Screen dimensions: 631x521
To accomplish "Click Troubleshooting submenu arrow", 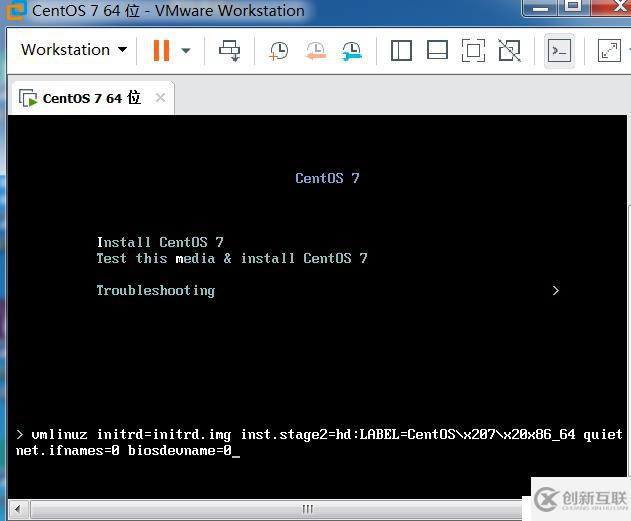I will 556,290.
